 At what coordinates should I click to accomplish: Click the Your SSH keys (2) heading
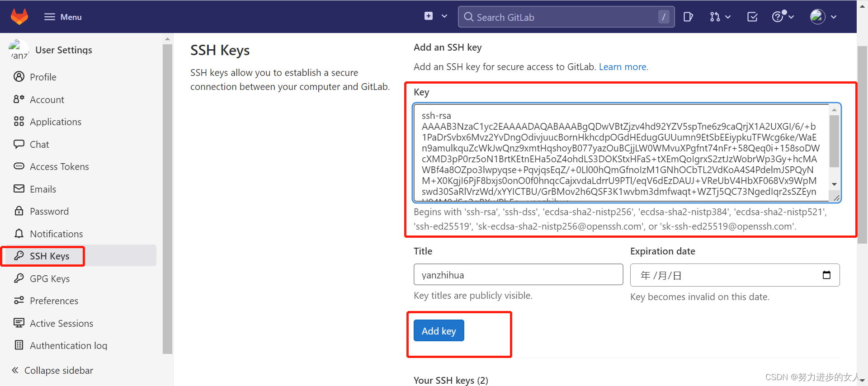[x=451, y=380]
